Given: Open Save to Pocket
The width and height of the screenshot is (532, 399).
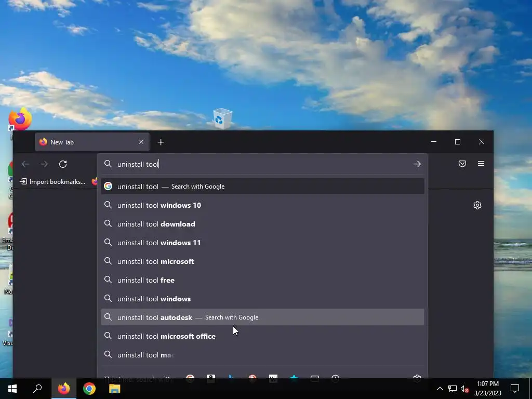Looking at the screenshot, I should pos(462,164).
